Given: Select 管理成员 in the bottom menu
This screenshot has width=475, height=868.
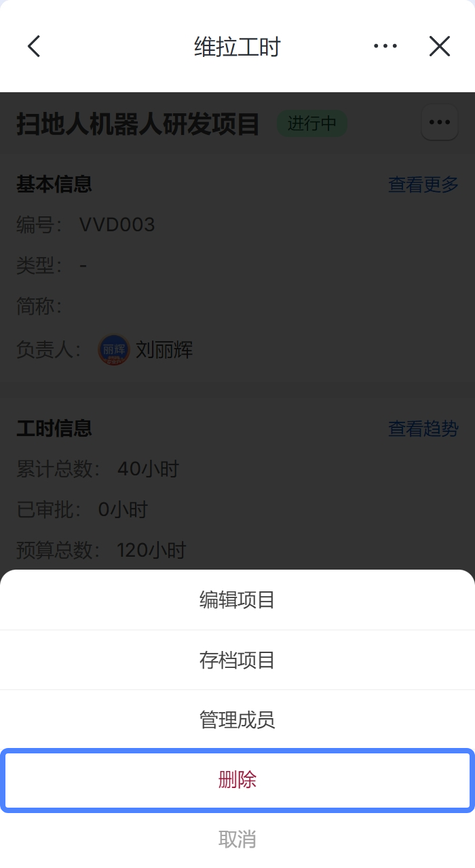Looking at the screenshot, I should coord(237,719).
